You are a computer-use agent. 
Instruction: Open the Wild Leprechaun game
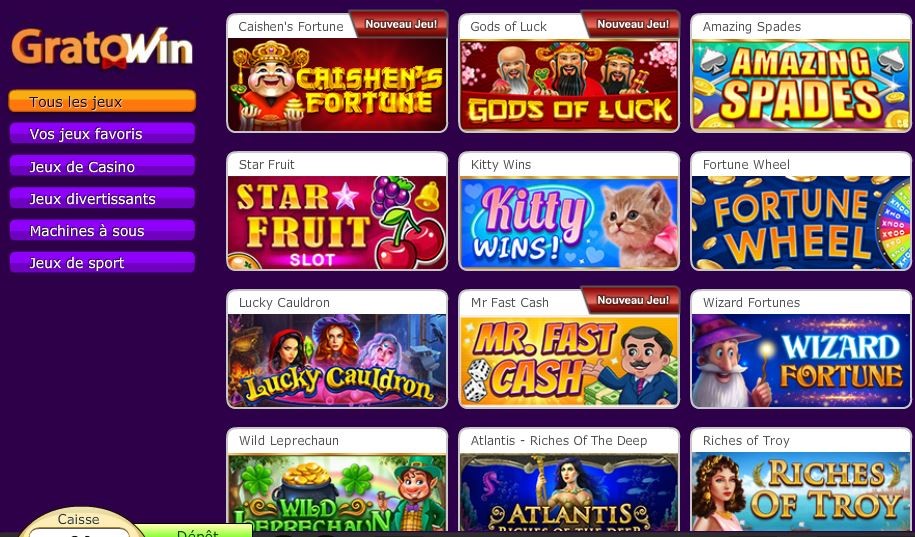[x=337, y=492]
